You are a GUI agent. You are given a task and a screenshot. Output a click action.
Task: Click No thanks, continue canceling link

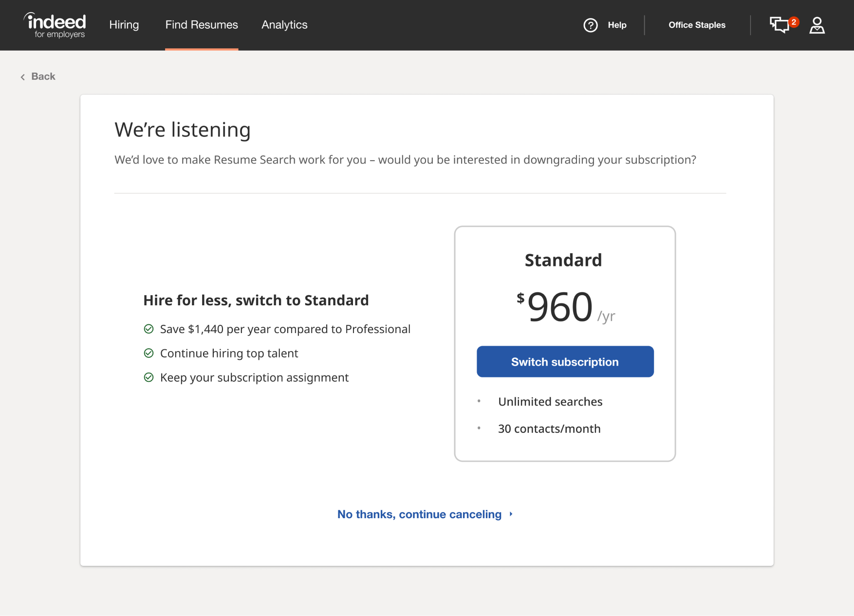(419, 514)
